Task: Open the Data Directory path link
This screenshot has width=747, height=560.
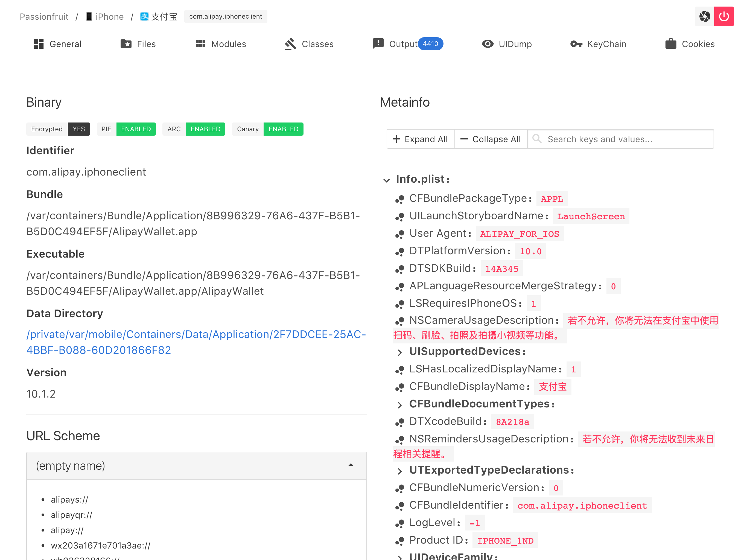Action: click(x=196, y=342)
